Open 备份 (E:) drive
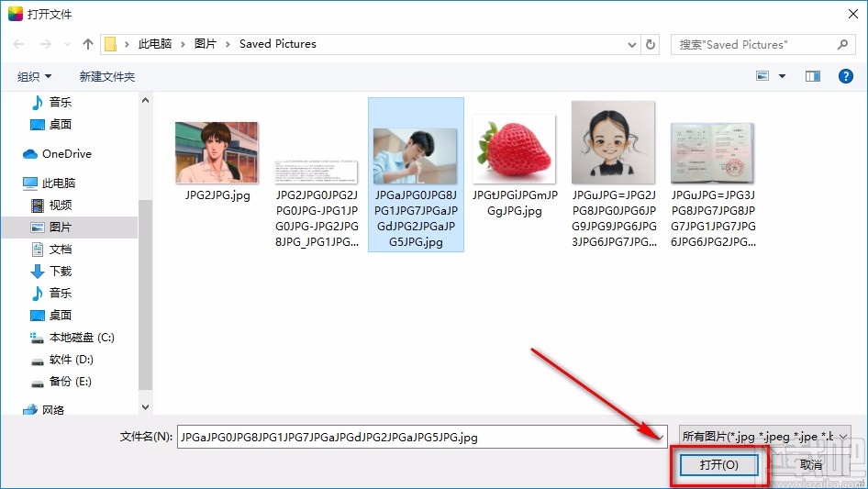Screen dimensions: 868x489 tap(61, 382)
